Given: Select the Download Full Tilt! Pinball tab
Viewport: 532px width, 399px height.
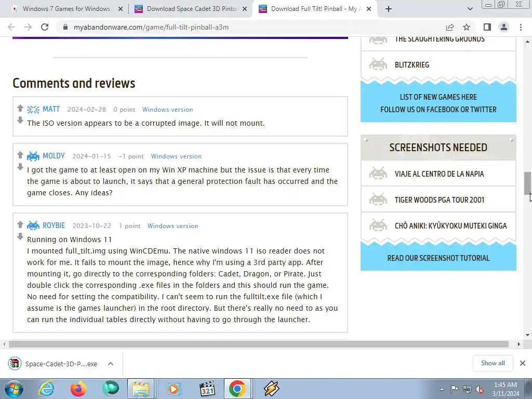Looking at the screenshot, I should (316, 9).
